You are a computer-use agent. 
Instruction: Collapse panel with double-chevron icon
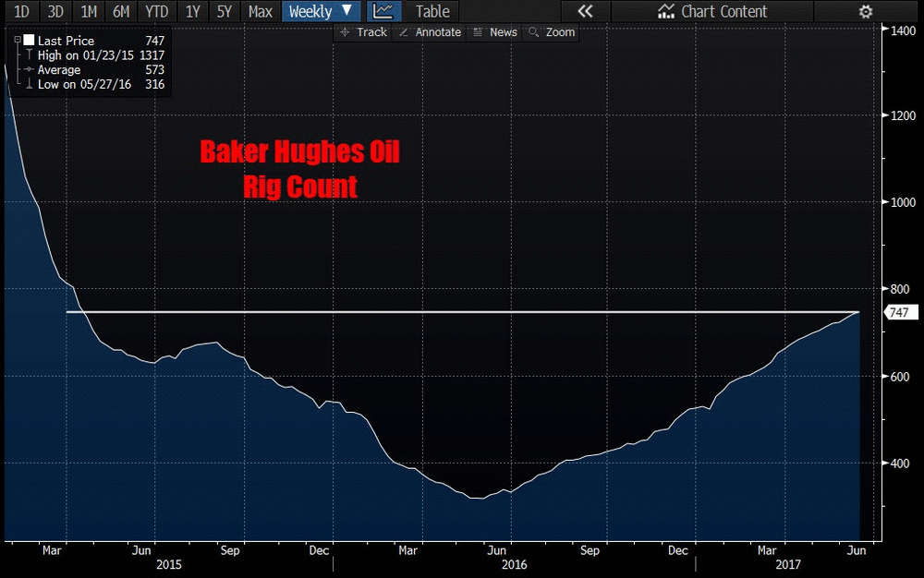coord(585,11)
